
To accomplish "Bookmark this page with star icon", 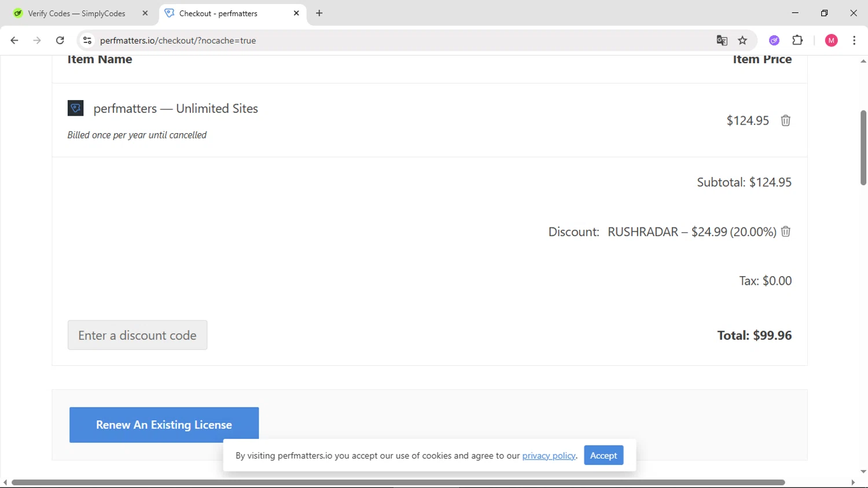I will pos(743,41).
